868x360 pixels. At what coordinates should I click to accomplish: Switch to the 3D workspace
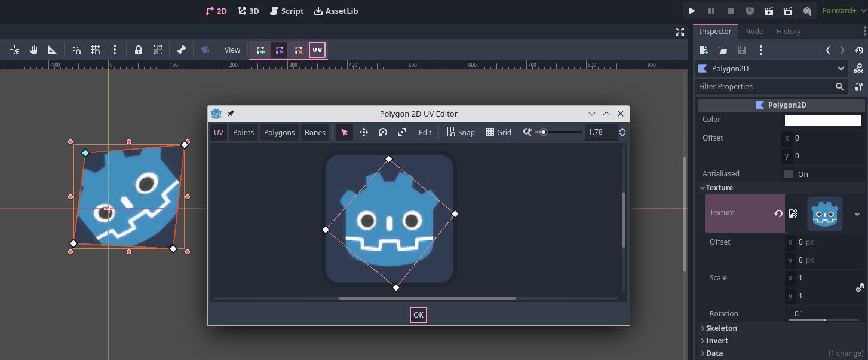click(x=249, y=11)
